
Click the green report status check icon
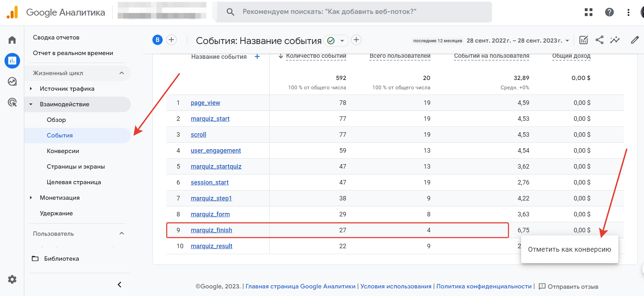point(331,41)
